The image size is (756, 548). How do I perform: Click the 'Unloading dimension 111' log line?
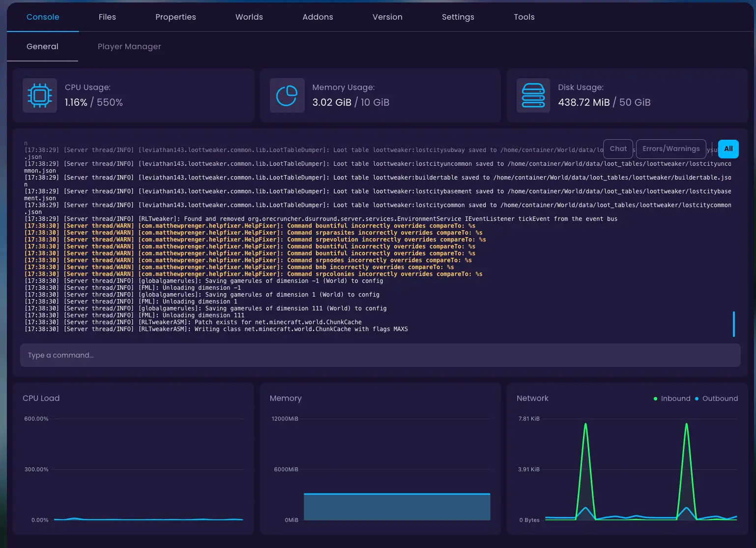(135, 315)
